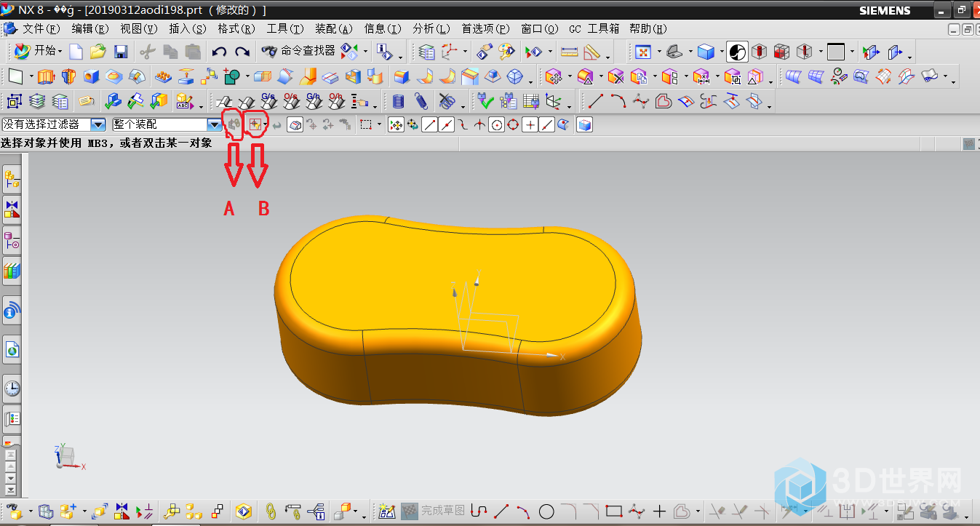Click the light gray background color swatch
This screenshot has width=980, height=526.
tap(836, 52)
